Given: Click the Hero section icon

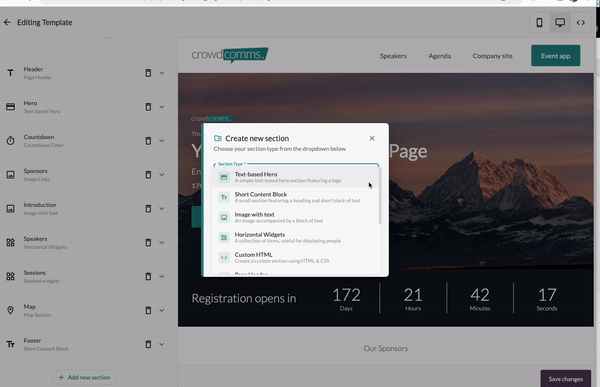Looking at the screenshot, I should click(10, 107).
